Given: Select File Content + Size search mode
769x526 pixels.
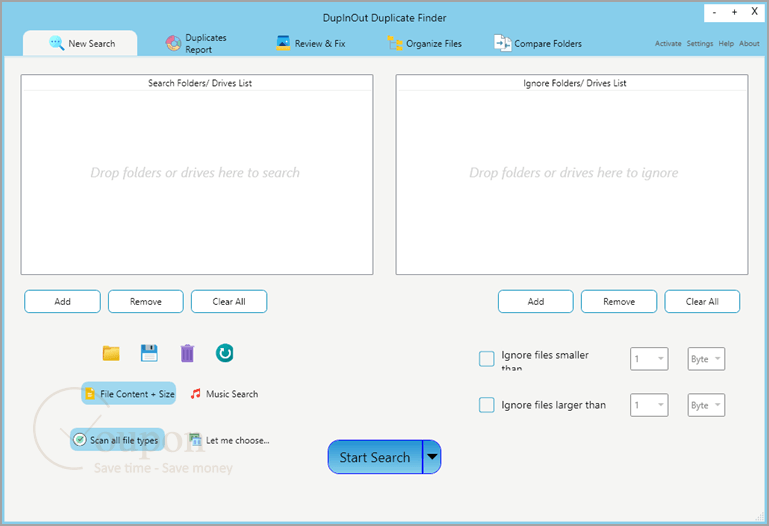Looking at the screenshot, I should [128, 394].
